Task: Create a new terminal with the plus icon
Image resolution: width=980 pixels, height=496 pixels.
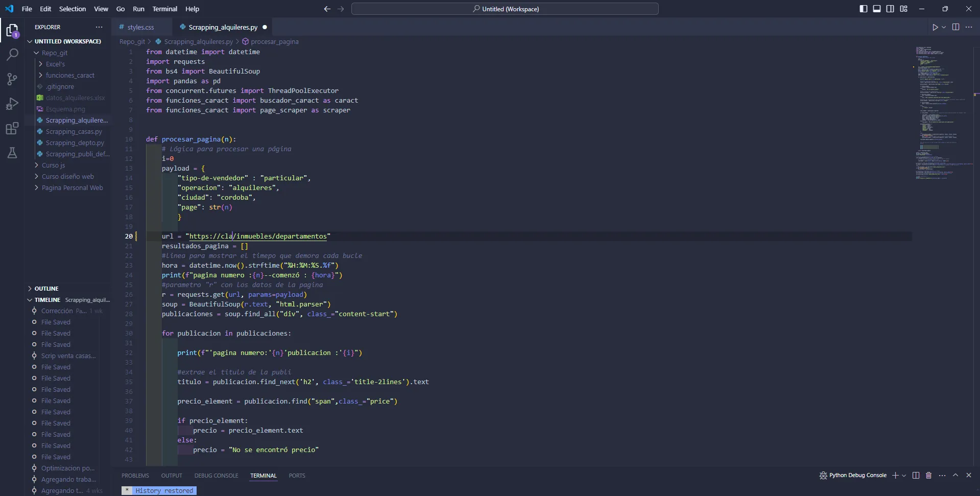Action: point(896,475)
